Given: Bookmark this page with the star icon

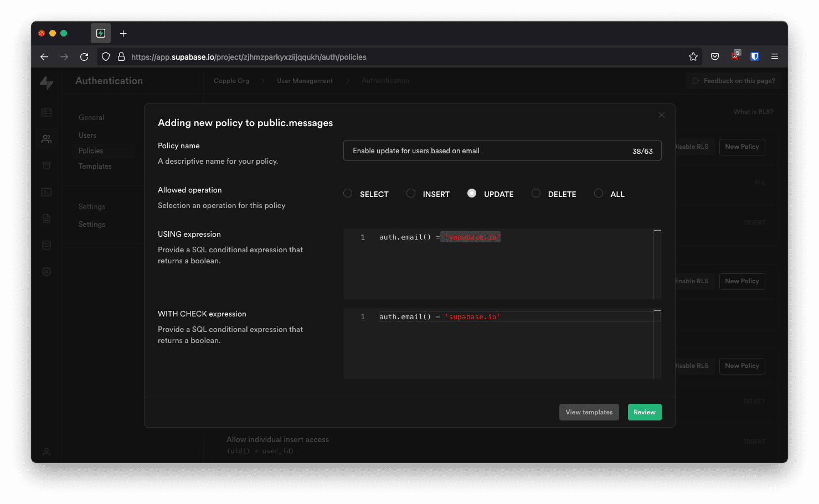Looking at the screenshot, I should coord(693,56).
